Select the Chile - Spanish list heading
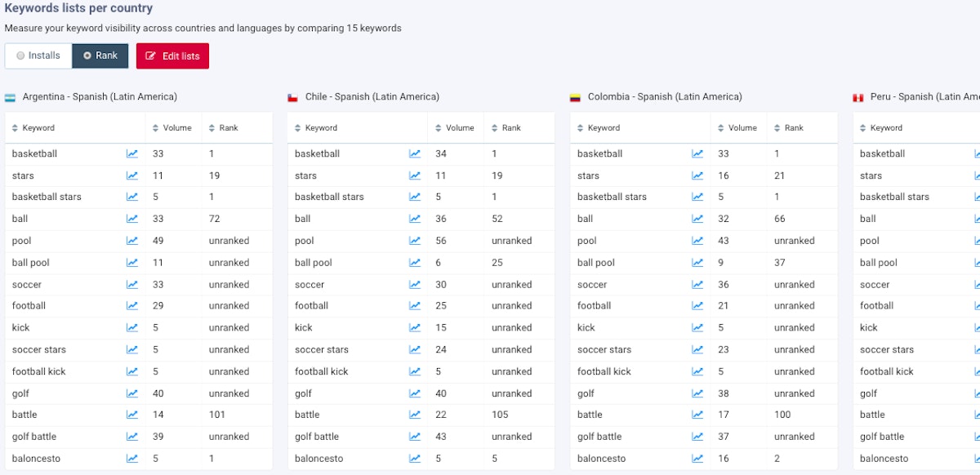Screen dimensions: 980x475 372,97
